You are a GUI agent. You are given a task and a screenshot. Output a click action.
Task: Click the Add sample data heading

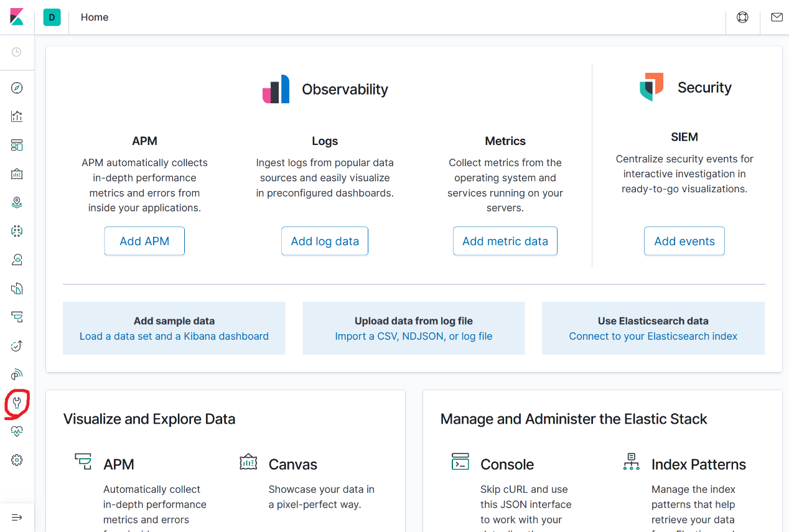(x=174, y=321)
